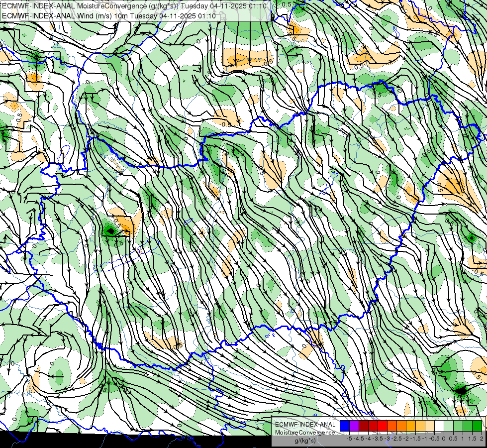Choose the pale peach legend swatch
Viewport: 487px width, 448px height.
coord(430,426)
